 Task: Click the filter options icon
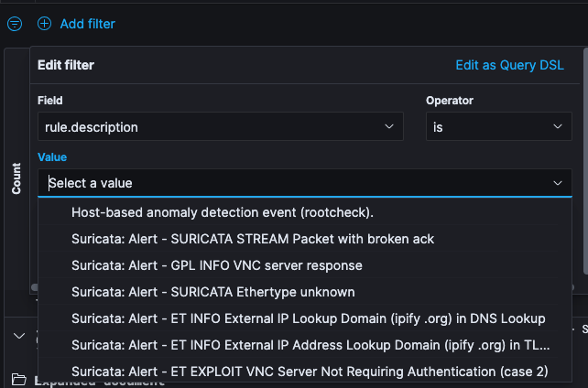pos(15,24)
